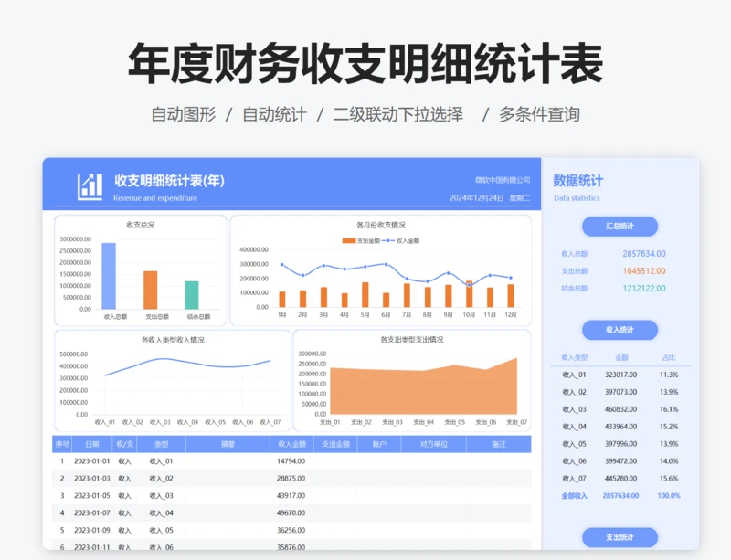Click the 支出金额 table column header
Viewport: 731px width, 560px height.
[335, 444]
